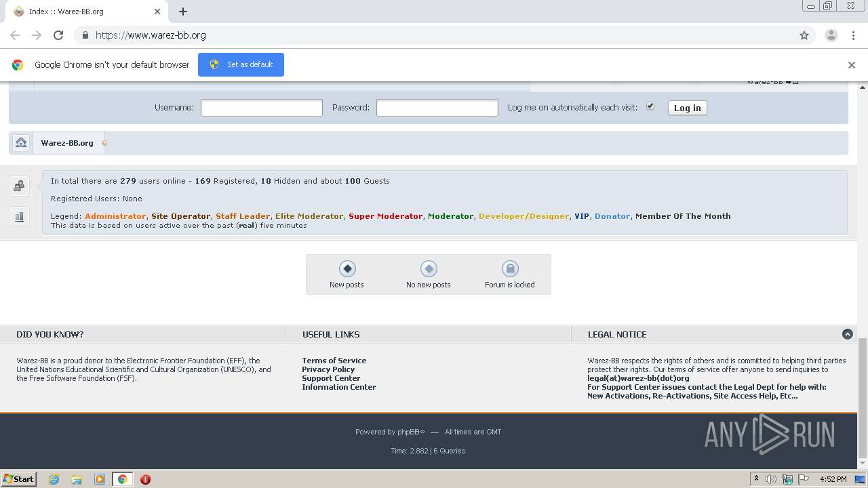The height and width of the screenshot is (488, 868).
Task: Click the action center flag icon
Action: [804, 479]
